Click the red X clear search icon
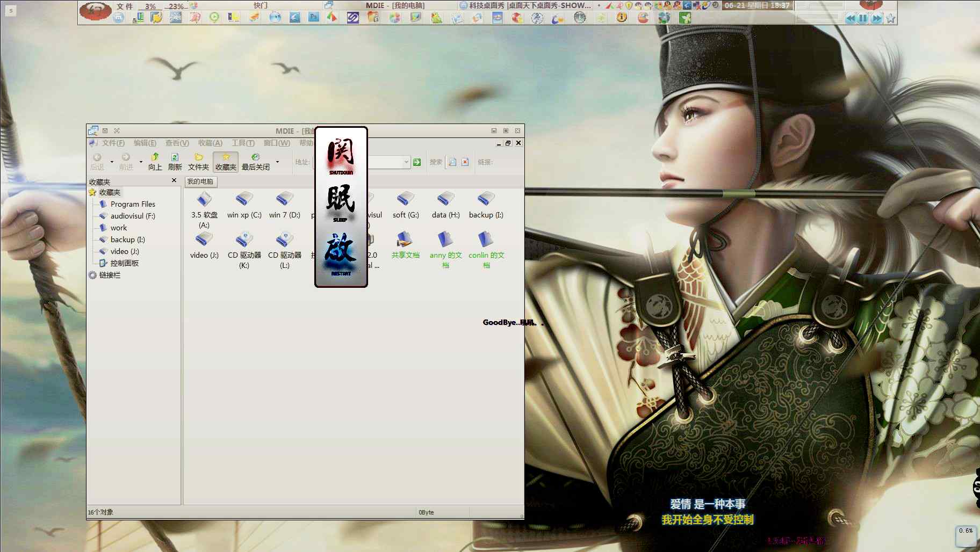This screenshot has width=980, height=552. tap(465, 162)
